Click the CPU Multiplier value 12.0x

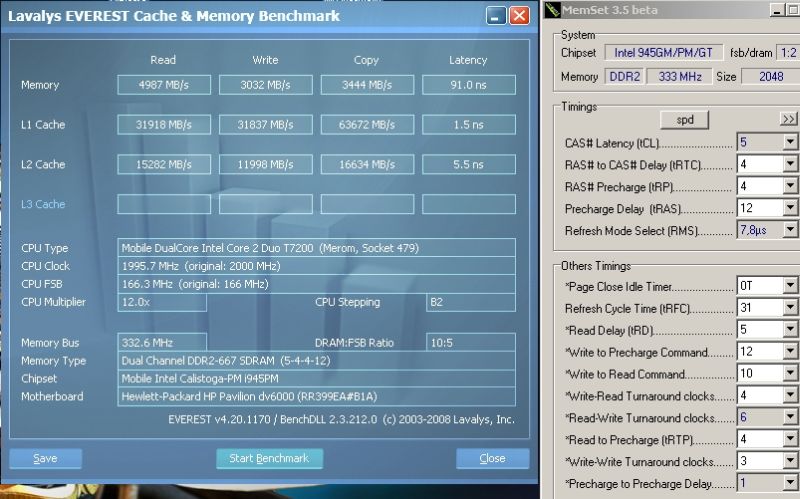(x=162, y=302)
